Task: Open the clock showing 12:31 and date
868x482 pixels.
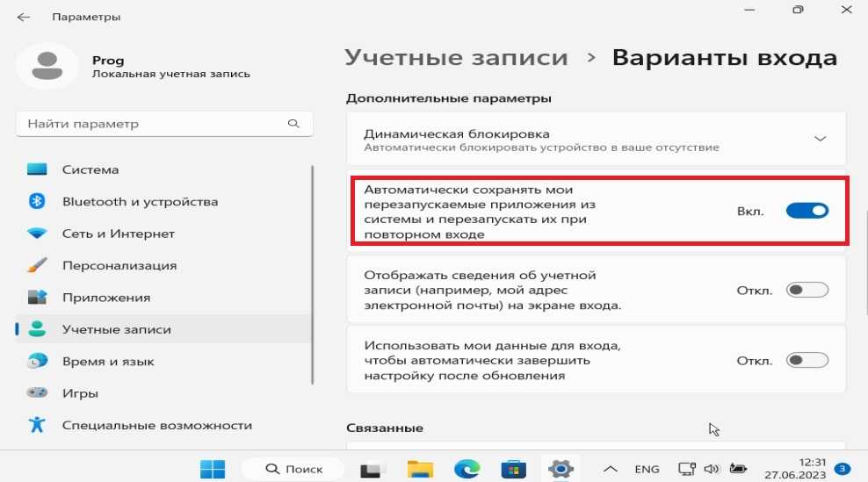Action: point(795,469)
